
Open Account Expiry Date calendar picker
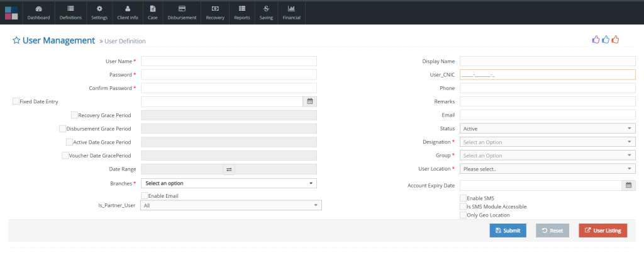628,185
